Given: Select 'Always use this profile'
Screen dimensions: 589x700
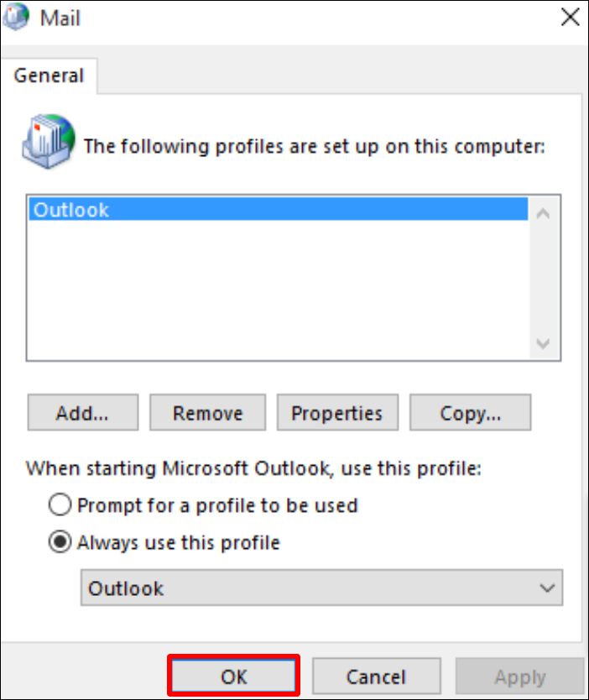Looking at the screenshot, I should pyautogui.click(x=59, y=542).
